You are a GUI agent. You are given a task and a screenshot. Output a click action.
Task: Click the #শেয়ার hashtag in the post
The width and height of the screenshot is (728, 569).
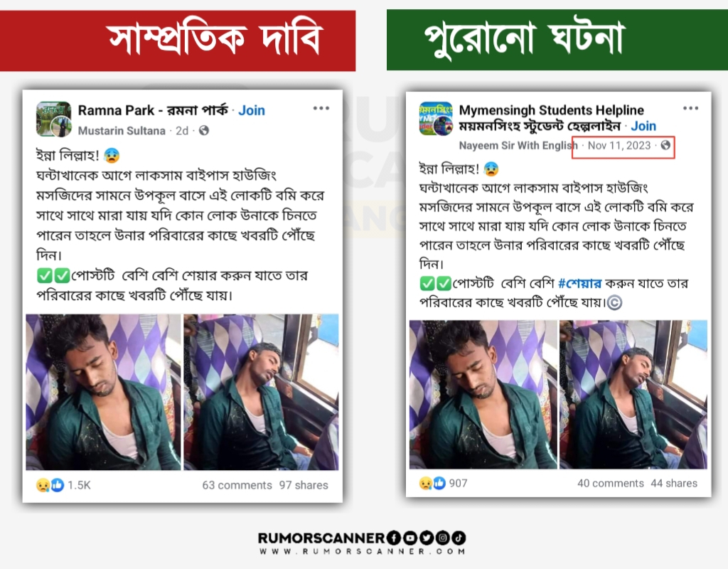coord(579,283)
